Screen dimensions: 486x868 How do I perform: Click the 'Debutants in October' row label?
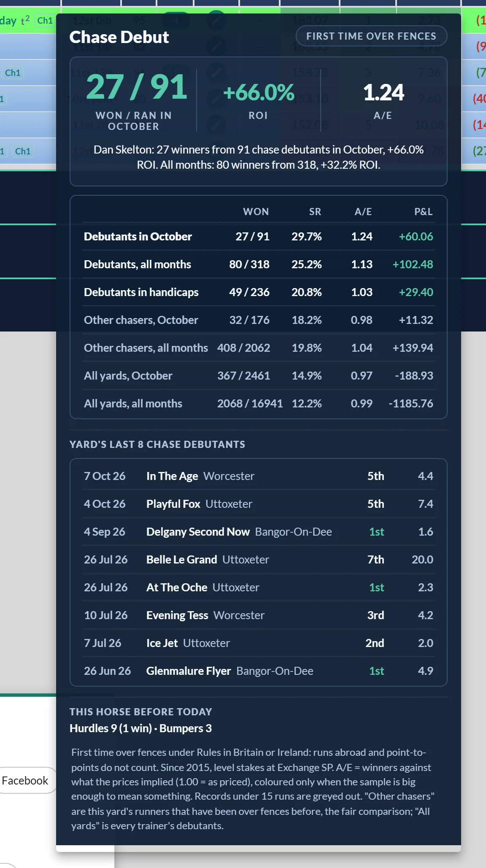(138, 237)
